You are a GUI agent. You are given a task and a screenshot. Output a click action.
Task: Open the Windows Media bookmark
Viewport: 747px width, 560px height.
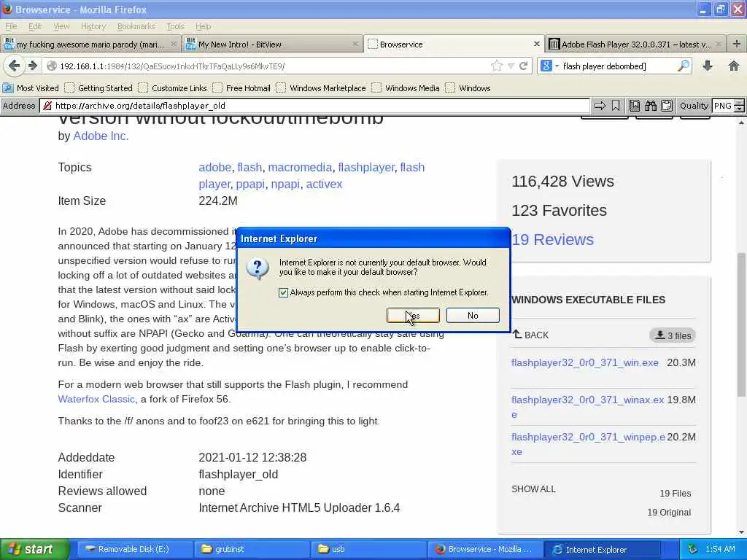point(406,88)
